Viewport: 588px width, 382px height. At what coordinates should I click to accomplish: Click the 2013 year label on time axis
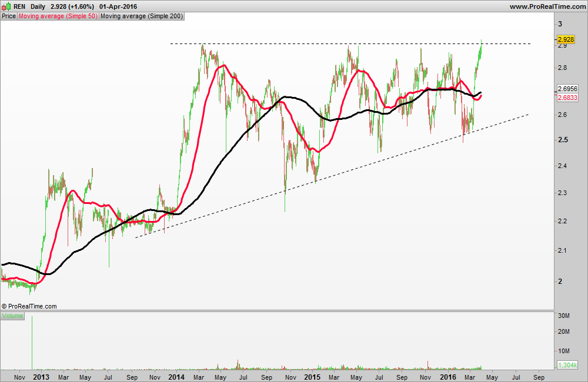pos(41,377)
